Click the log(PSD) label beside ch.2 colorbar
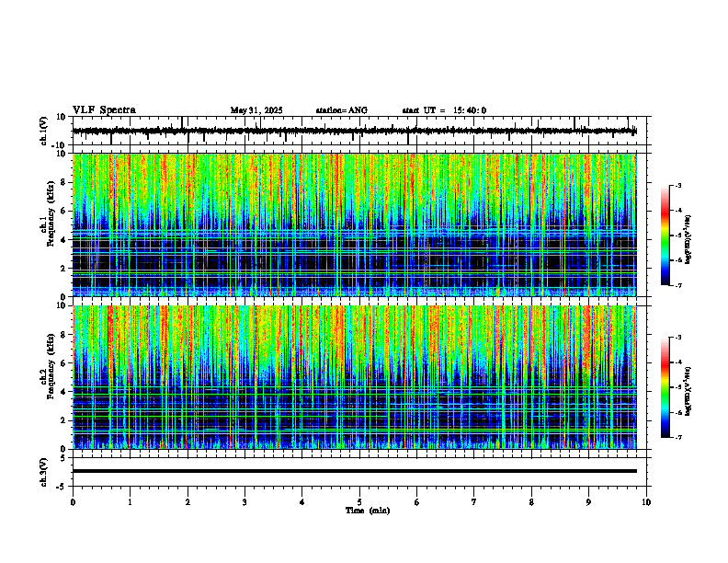The width and height of the screenshot is (728, 563). 688,391
